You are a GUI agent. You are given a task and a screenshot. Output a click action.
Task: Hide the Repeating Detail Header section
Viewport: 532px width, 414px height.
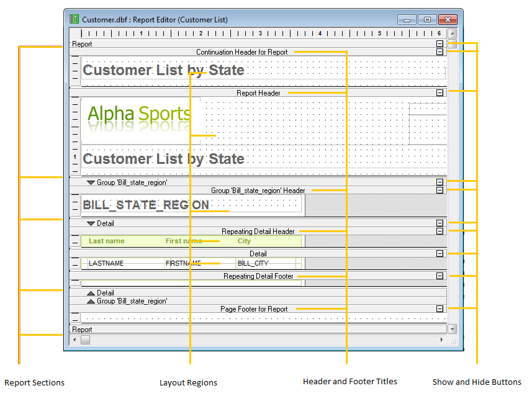pyautogui.click(x=440, y=231)
